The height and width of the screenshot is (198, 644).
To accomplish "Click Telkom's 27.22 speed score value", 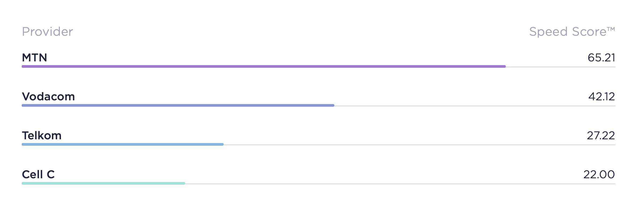I will [x=601, y=136].
